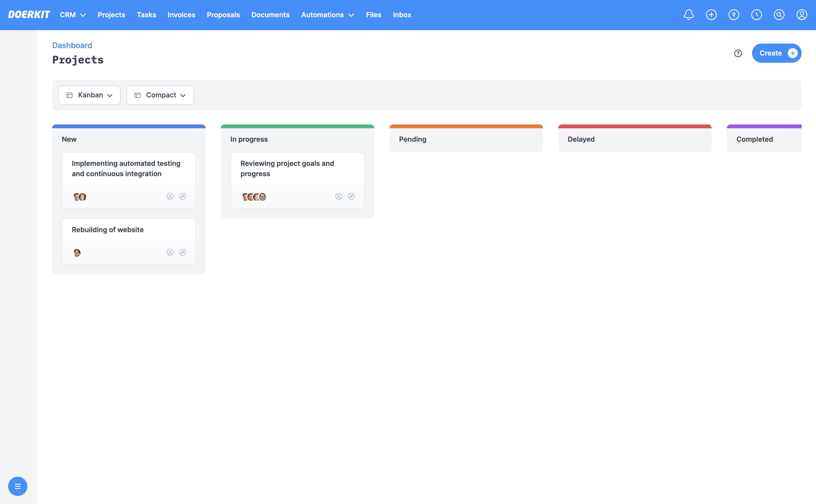Open the floating menu button at bottom left

pos(17,486)
